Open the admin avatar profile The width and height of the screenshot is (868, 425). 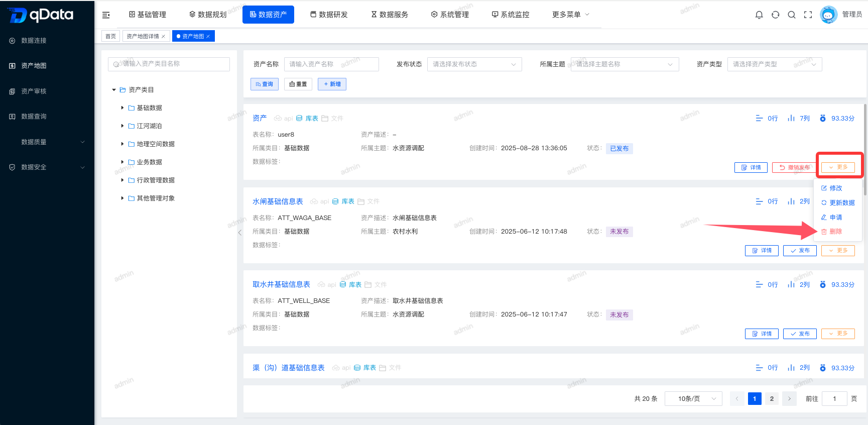(828, 15)
